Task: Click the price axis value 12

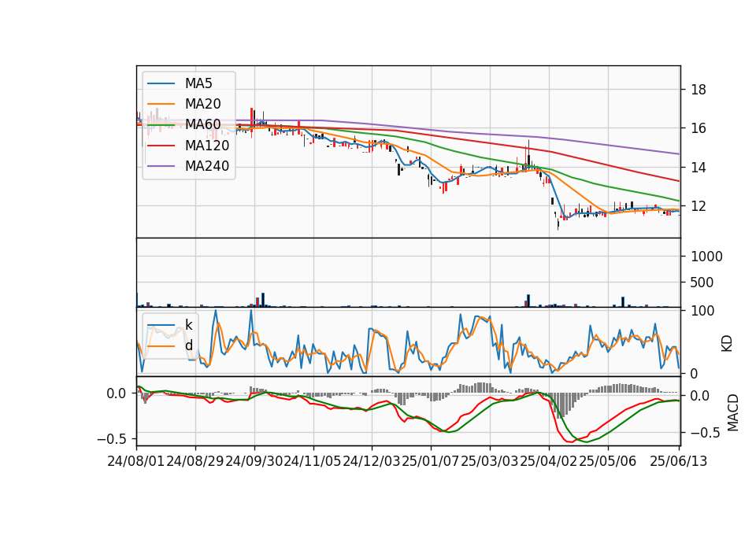Action: click(699, 206)
